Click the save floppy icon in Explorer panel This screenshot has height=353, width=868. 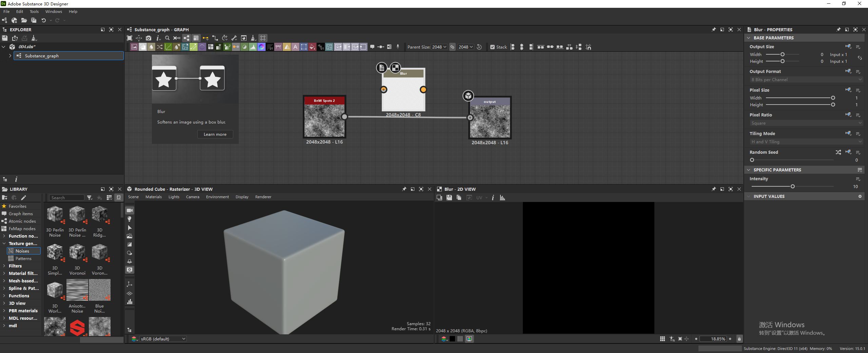point(5,38)
